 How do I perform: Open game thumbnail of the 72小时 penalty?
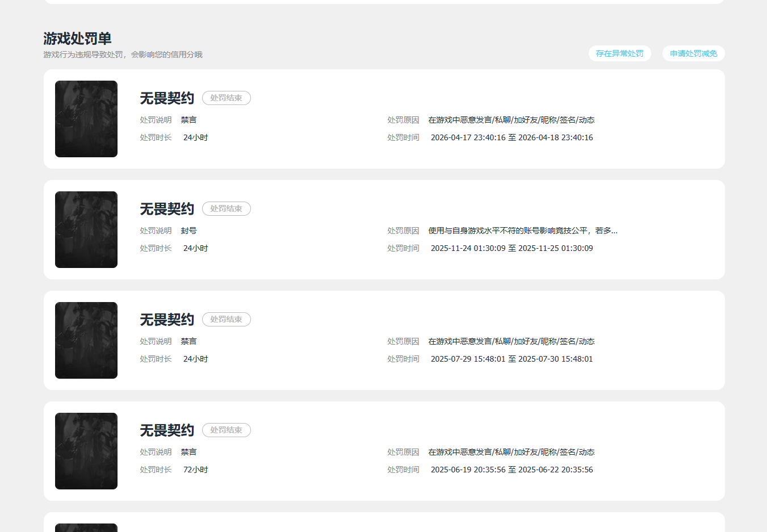86,451
